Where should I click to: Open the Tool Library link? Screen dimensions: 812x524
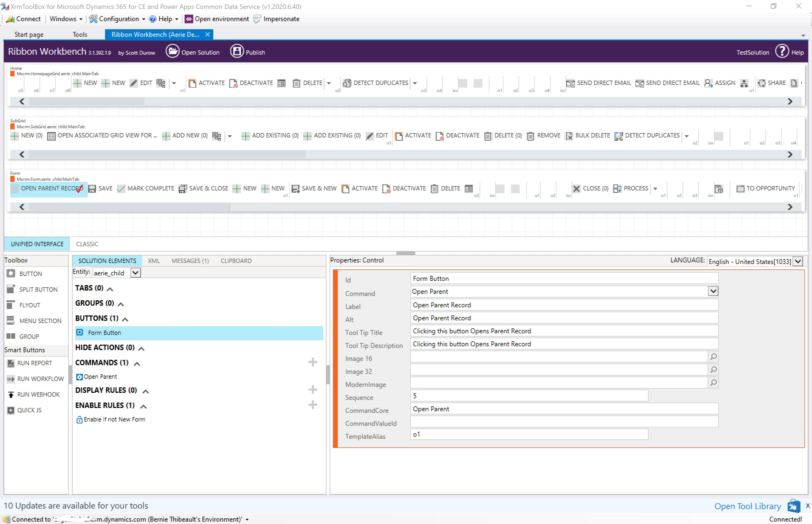tap(748, 506)
